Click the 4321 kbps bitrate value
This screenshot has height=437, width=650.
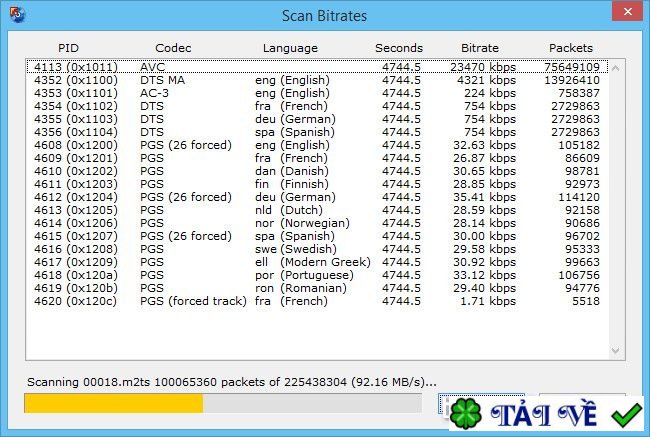(x=486, y=80)
